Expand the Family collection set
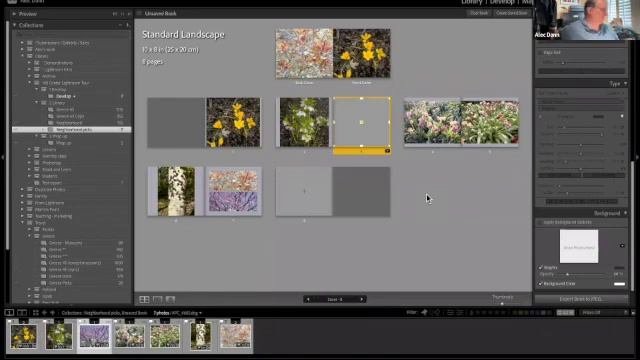Image resolution: width=640 pixels, height=360 pixels. [x=22, y=196]
